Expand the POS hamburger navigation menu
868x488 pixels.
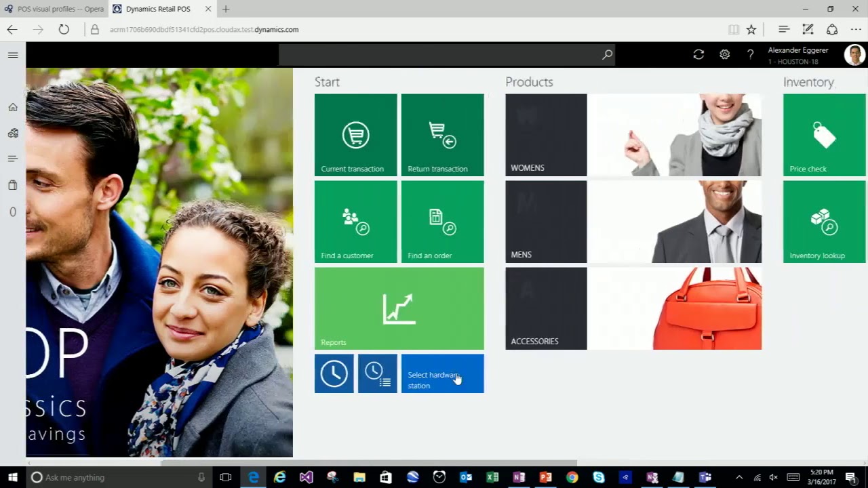[13, 55]
